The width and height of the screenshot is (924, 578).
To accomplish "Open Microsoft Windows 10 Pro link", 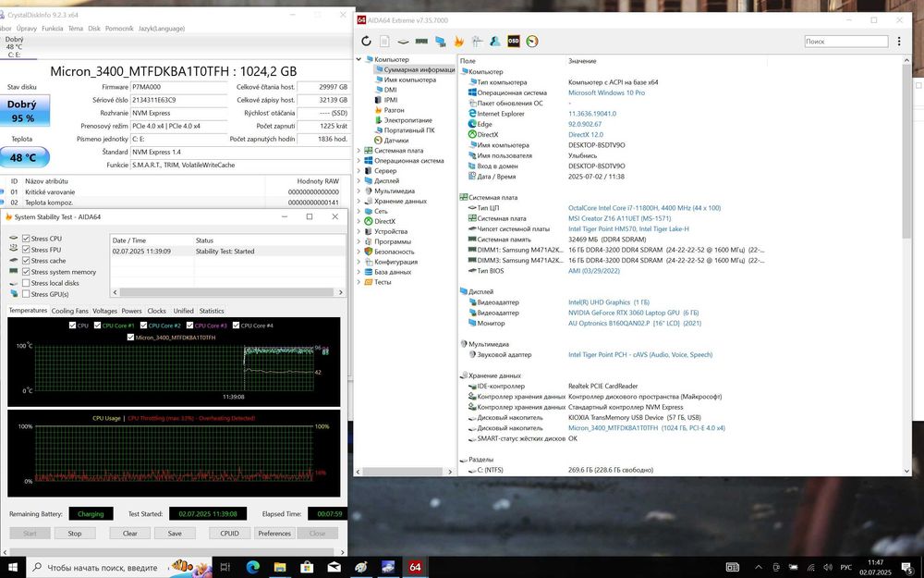I will tap(606, 92).
